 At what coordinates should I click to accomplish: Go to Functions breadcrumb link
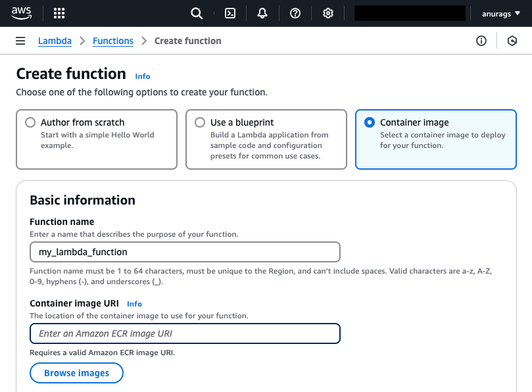pyautogui.click(x=113, y=41)
